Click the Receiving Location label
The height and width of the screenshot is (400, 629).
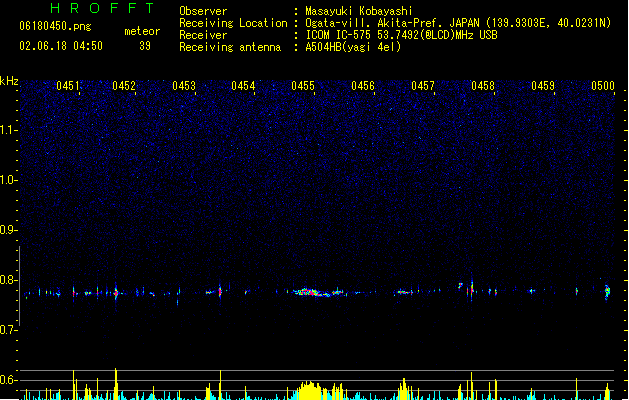point(233,23)
